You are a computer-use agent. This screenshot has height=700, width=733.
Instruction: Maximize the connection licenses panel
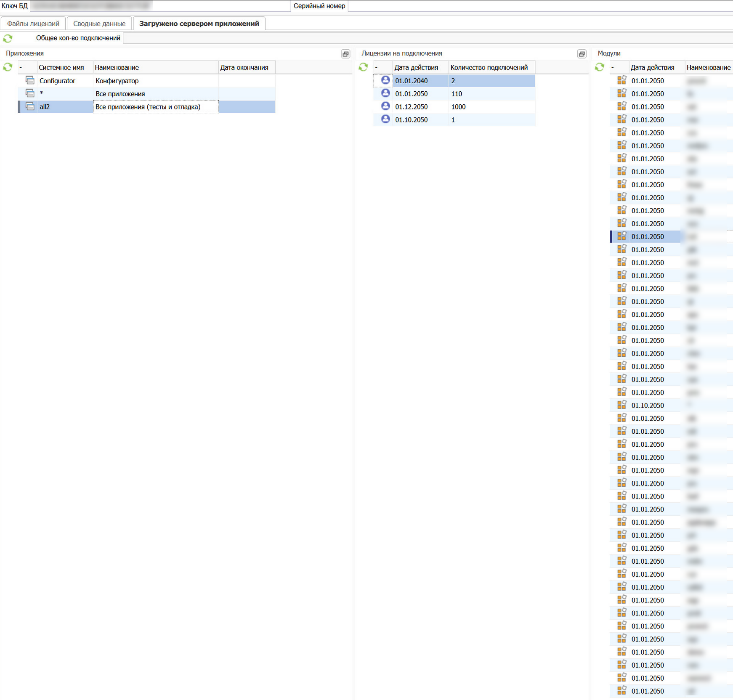(x=582, y=54)
